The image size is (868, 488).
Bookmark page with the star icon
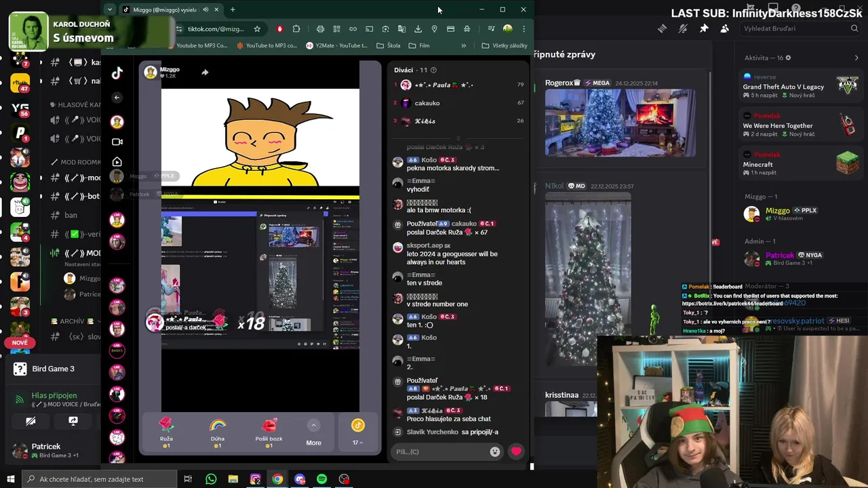tap(257, 29)
